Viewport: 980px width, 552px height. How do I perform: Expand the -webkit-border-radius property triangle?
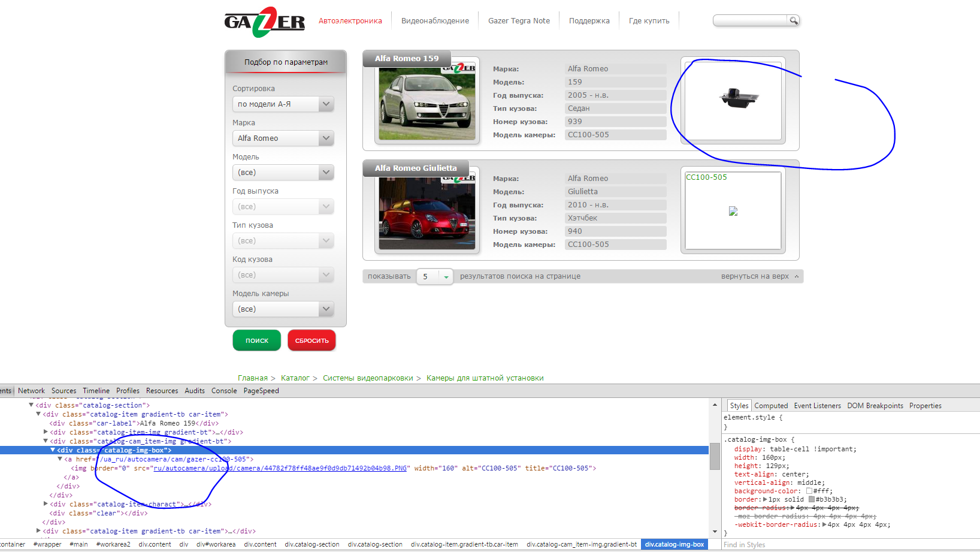tap(824, 524)
